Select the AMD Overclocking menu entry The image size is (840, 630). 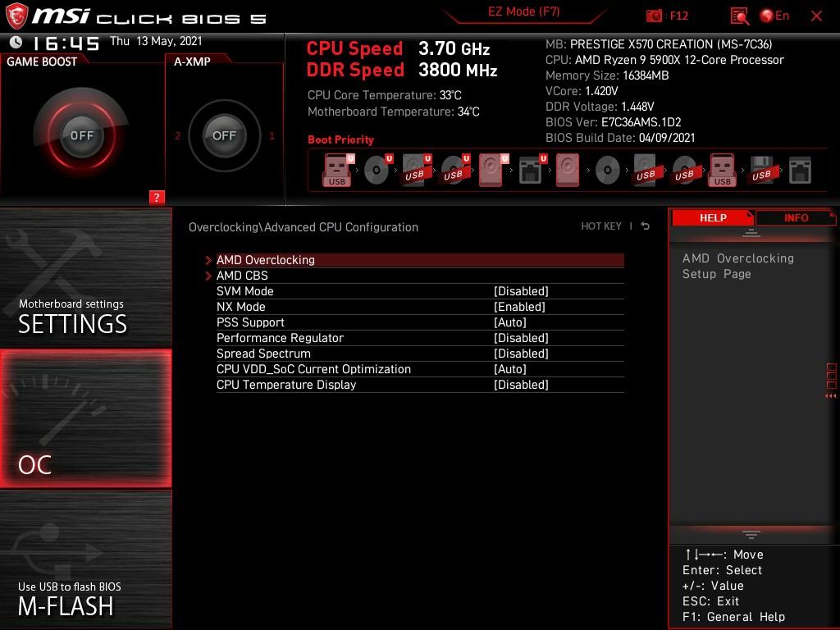point(420,260)
